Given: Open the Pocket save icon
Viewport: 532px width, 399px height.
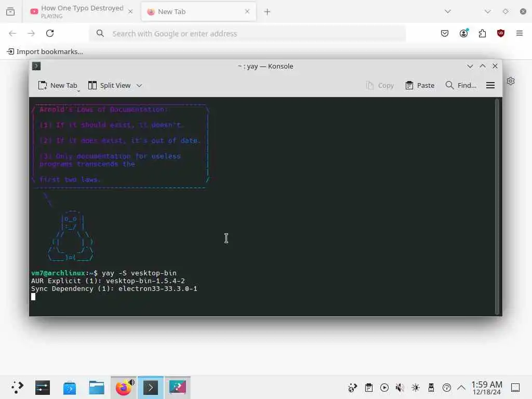Looking at the screenshot, I should [445, 33].
